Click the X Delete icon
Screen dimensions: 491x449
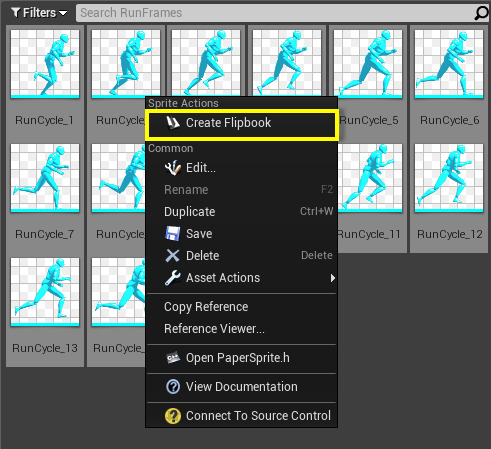click(172, 256)
